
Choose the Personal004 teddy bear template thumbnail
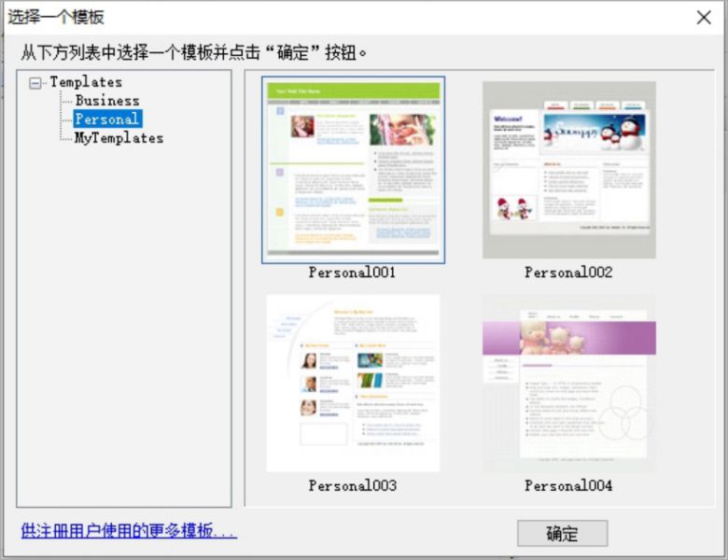(x=568, y=384)
